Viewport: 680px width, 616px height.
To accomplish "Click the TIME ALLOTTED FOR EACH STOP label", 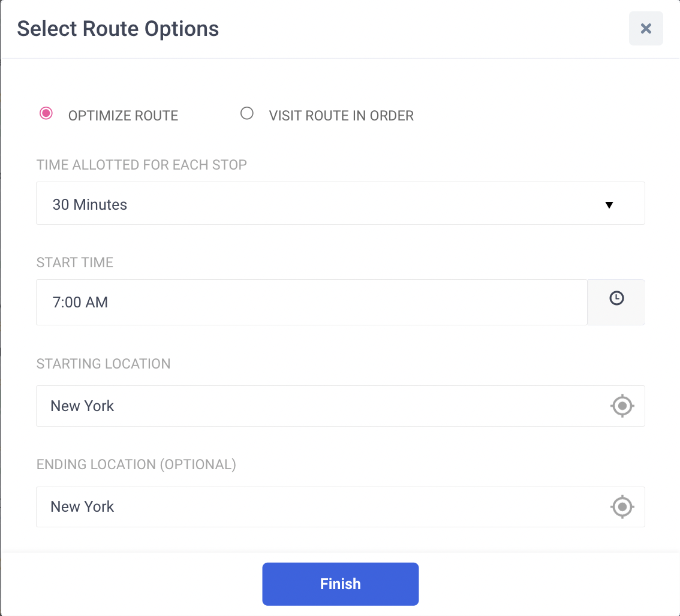I will pos(142,165).
